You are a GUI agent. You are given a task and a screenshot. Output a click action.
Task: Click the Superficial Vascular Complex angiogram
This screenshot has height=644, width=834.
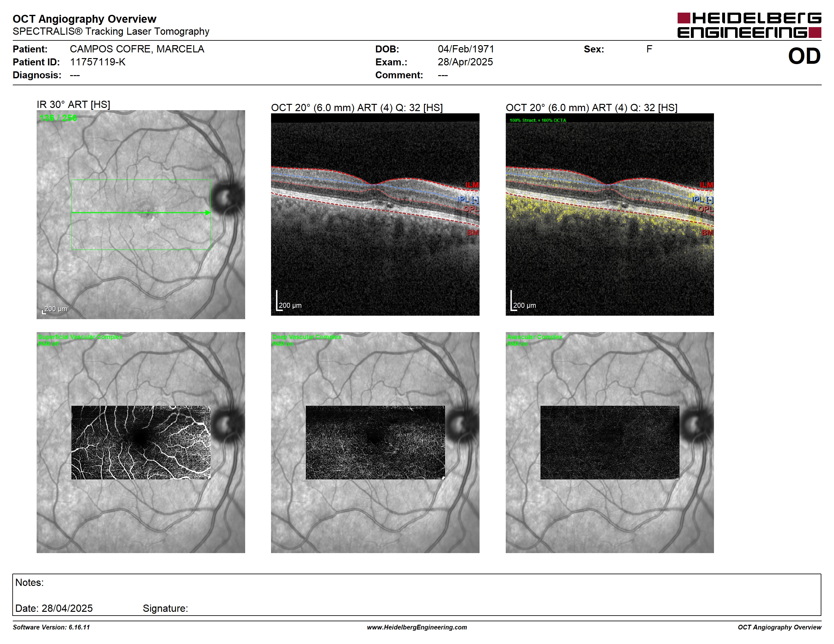pos(141,443)
